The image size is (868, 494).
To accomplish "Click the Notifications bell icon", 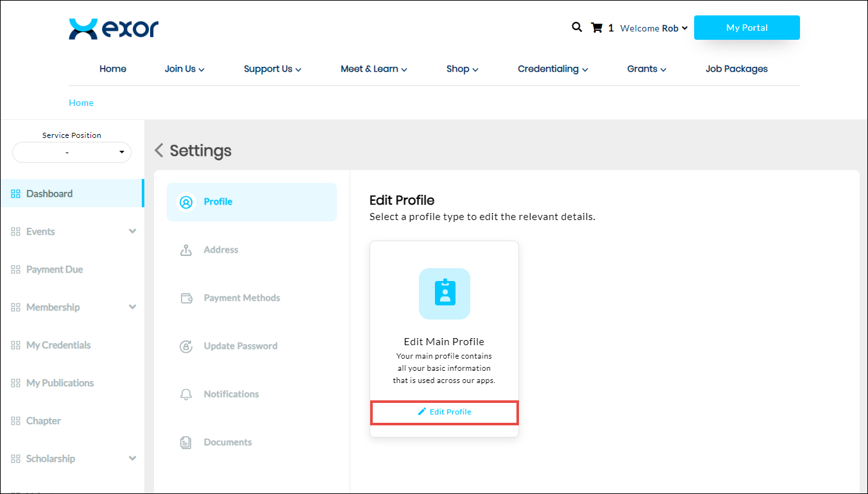I will 186,395.
